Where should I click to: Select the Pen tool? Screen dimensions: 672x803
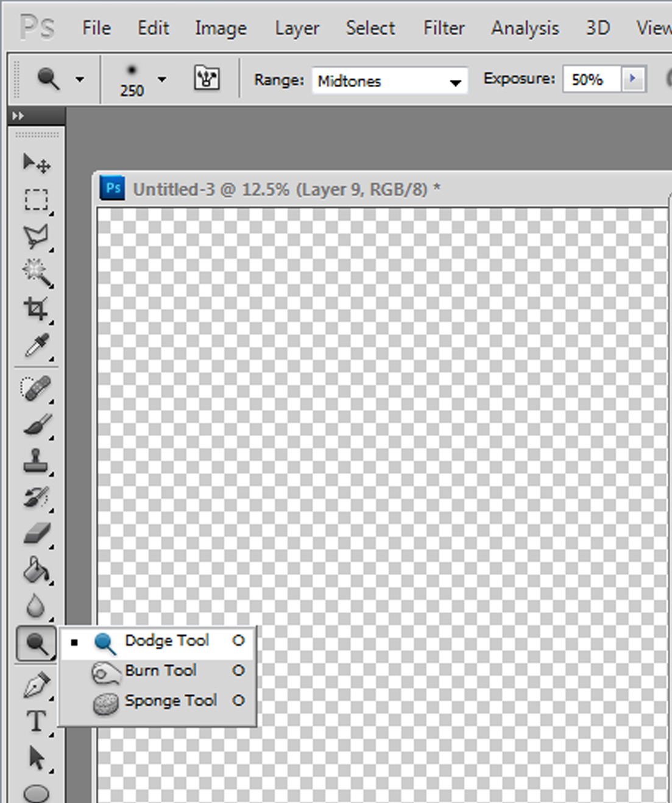(36, 685)
